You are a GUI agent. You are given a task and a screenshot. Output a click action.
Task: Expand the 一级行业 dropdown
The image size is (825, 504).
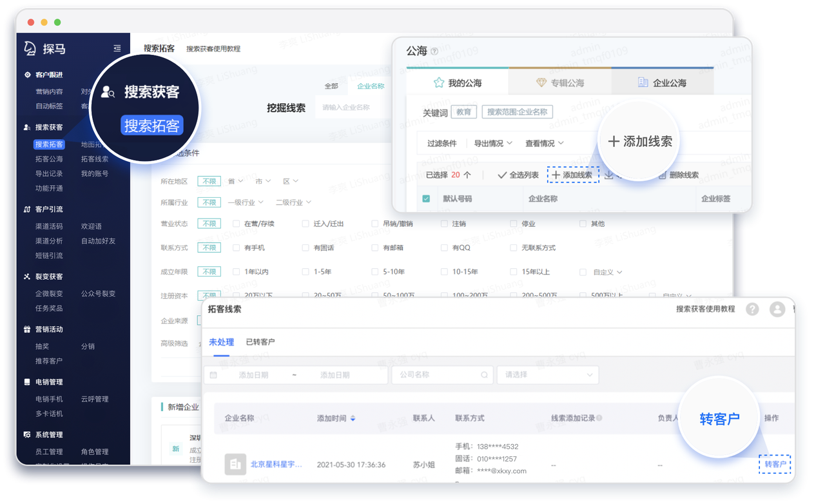tap(246, 202)
